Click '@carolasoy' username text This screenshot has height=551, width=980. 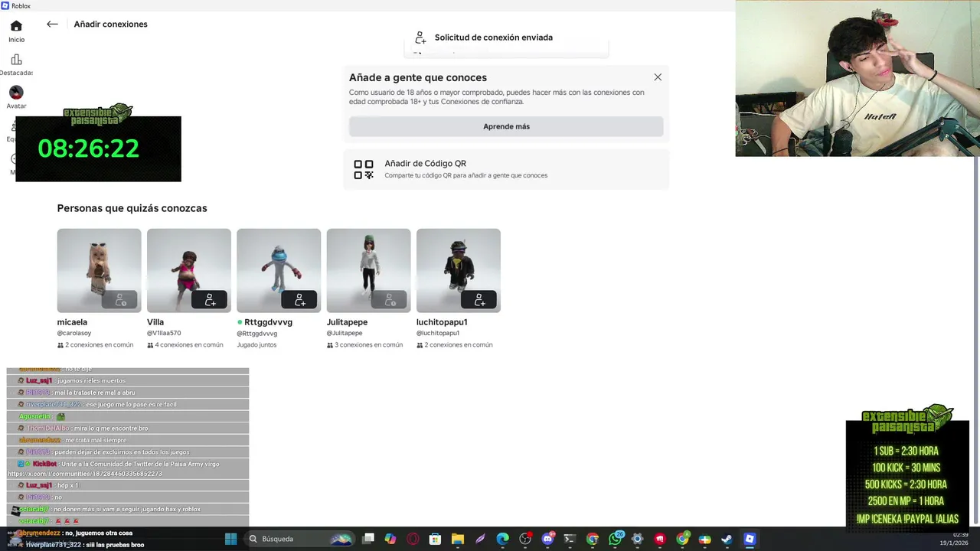point(74,334)
